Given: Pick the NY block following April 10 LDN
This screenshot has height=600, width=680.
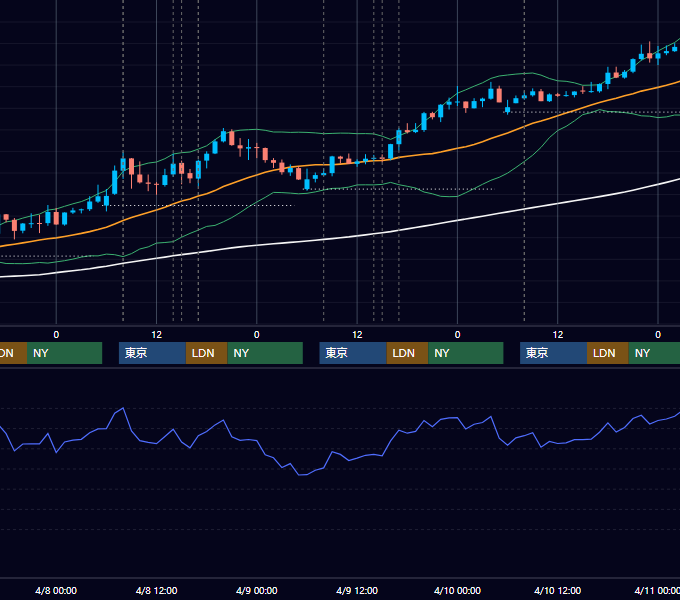Looking at the screenshot, I should pyautogui.click(x=654, y=353).
